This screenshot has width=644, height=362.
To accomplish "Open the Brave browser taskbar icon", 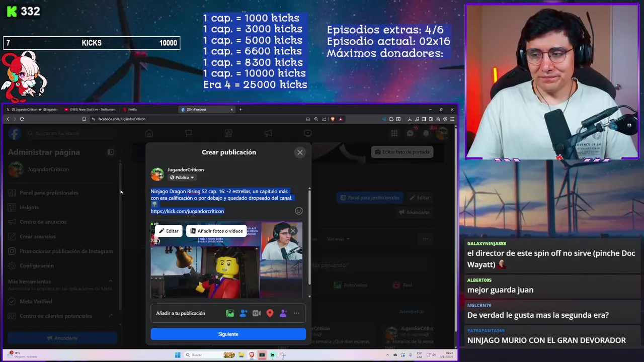I will [x=252, y=355].
